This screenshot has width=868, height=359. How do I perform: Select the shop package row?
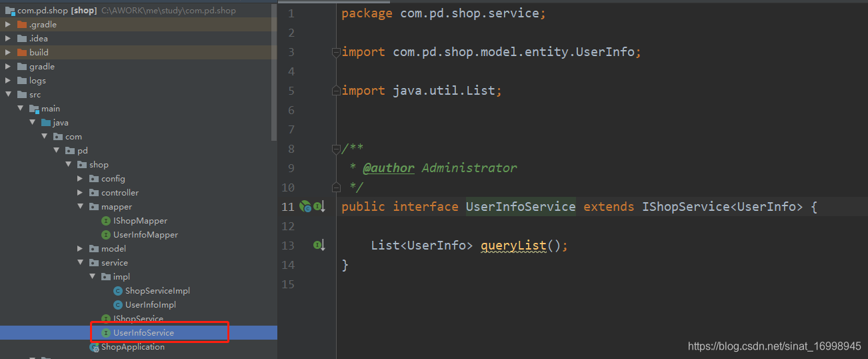click(139, 165)
